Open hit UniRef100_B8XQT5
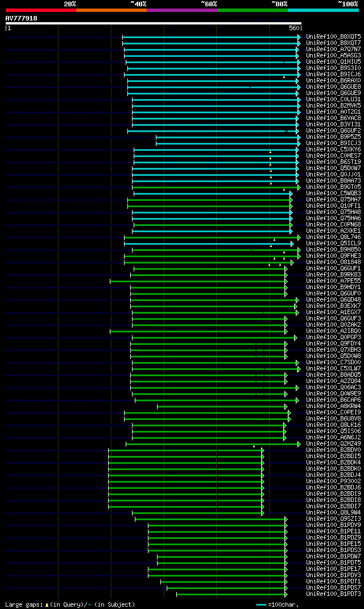The height and width of the screenshot is (609, 364). point(333,37)
